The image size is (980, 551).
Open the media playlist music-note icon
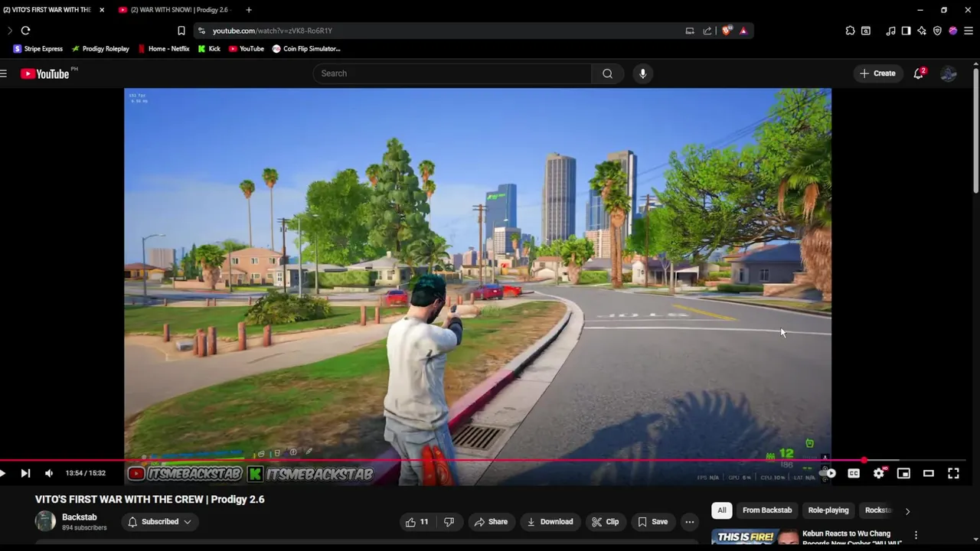(x=890, y=31)
